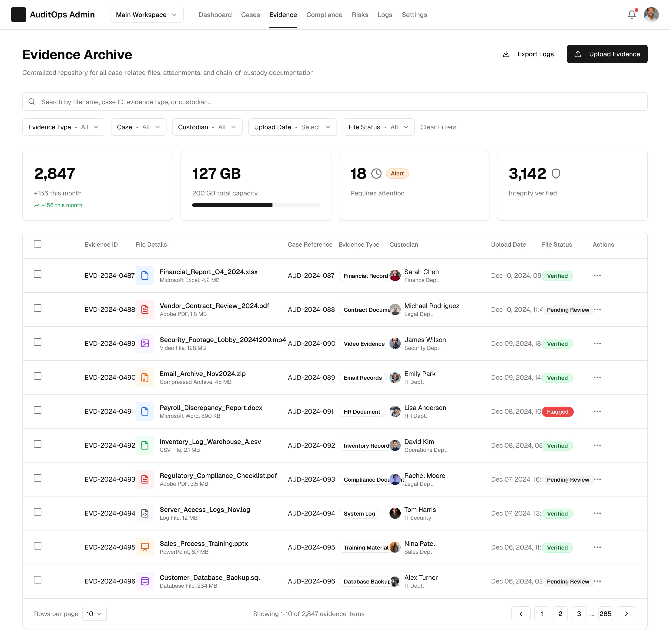
Task: Open actions menu for Financial_Report_Q4_2024.xlsx row
Action: pyautogui.click(x=597, y=275)
